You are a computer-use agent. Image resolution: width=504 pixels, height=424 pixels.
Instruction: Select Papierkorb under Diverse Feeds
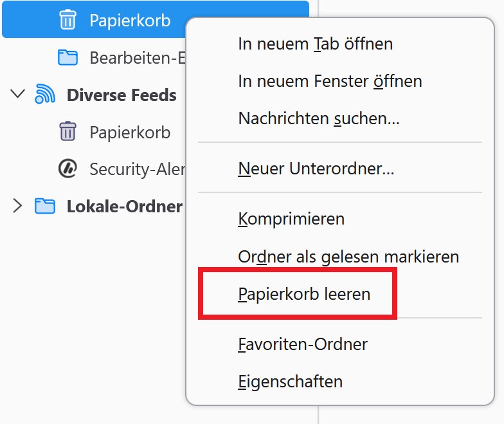pos(130,133)
